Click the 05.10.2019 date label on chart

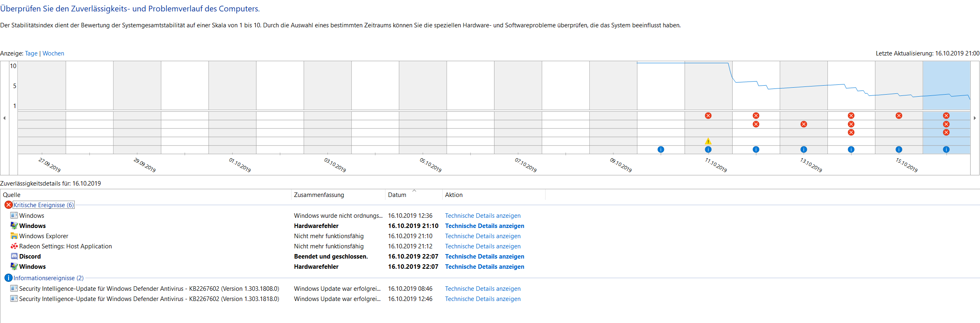(430, 165)
